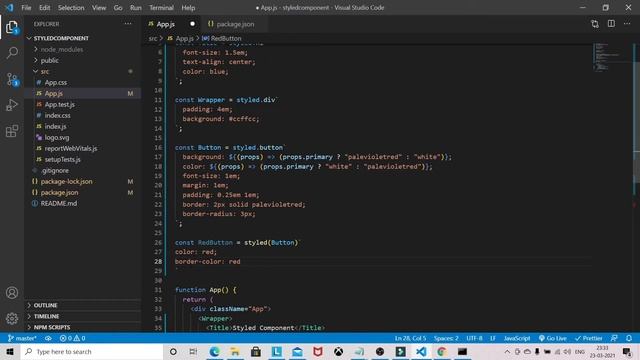Collapse the src folder
Image resolution: width=640 pixels, height=360 pixels.
45,71
